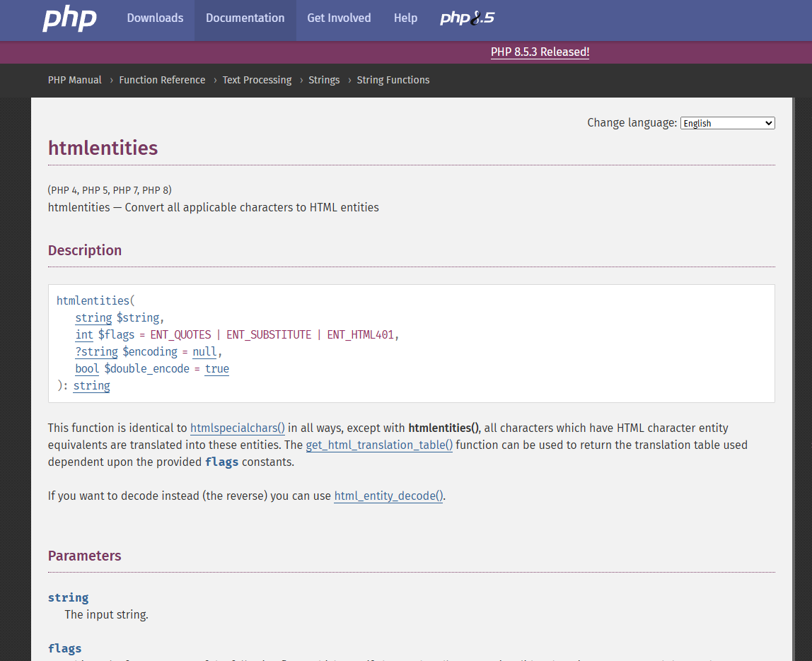Screen dimensions: 812x661
Task: Expand the Change language dropdown
Action: coord(727,123)
